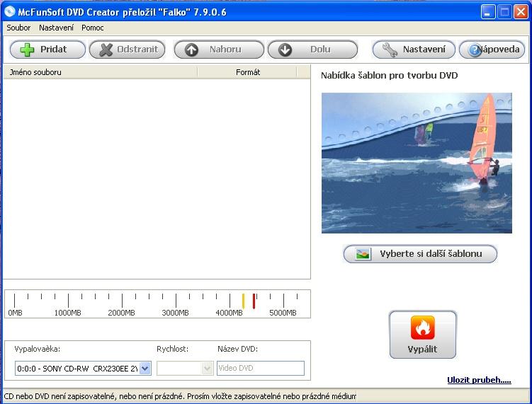Click the grey X Odstranit icon
The height and width of the screenshot is (404, 532).
pyautogui.click(x=106, y=50)
